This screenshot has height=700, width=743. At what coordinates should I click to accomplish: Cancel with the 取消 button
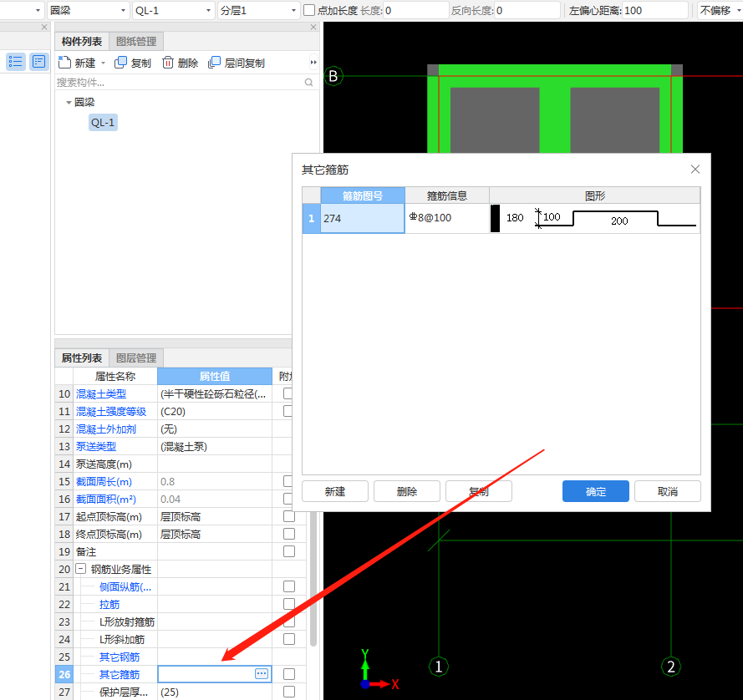tap(667, 491)
